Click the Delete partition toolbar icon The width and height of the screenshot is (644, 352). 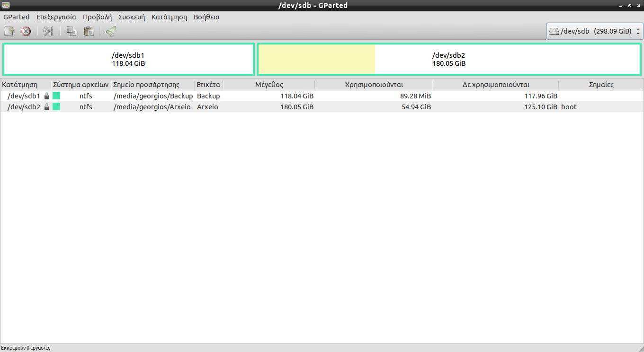click(26, 31)
